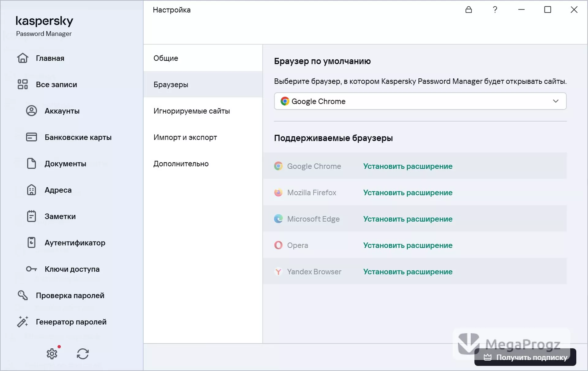Open the Игнорируемые сайты tab
588x371 pixels.
[x=203, y=111]
